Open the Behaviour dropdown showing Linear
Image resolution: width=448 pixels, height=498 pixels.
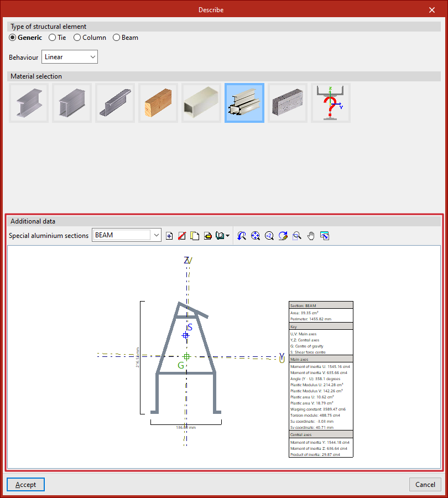click(70, 57)
